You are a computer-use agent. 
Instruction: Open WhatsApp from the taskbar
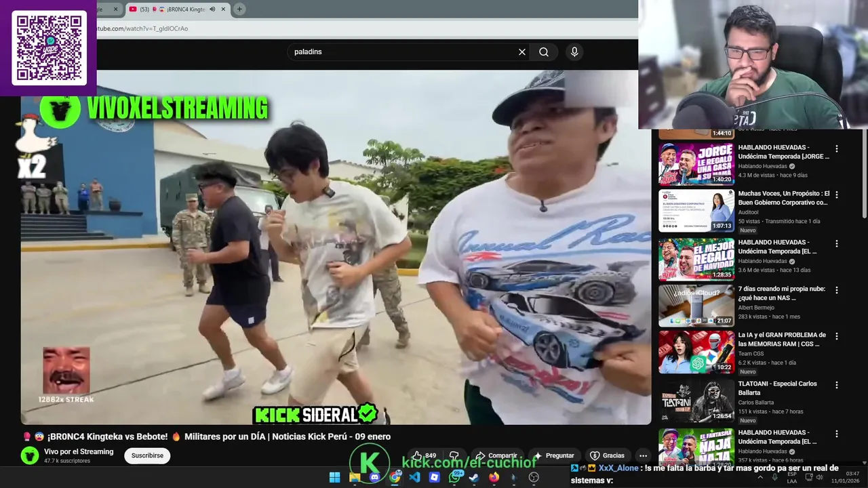click(x=454, y=477)
